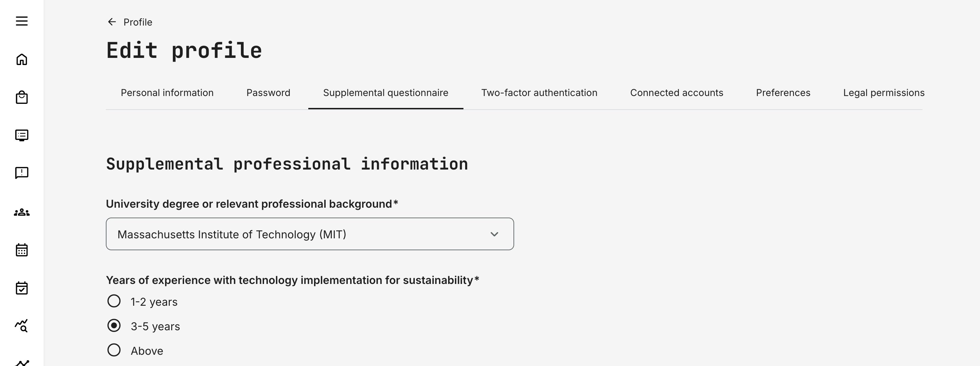Select the 1-2 years radio button
This screenshot has height=366, width=980.
113,301
